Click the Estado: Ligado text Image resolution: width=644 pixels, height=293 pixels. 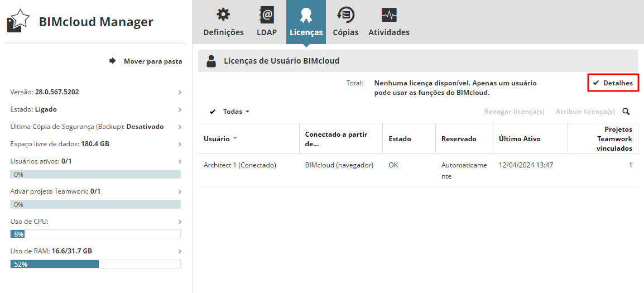pos(33,109)
